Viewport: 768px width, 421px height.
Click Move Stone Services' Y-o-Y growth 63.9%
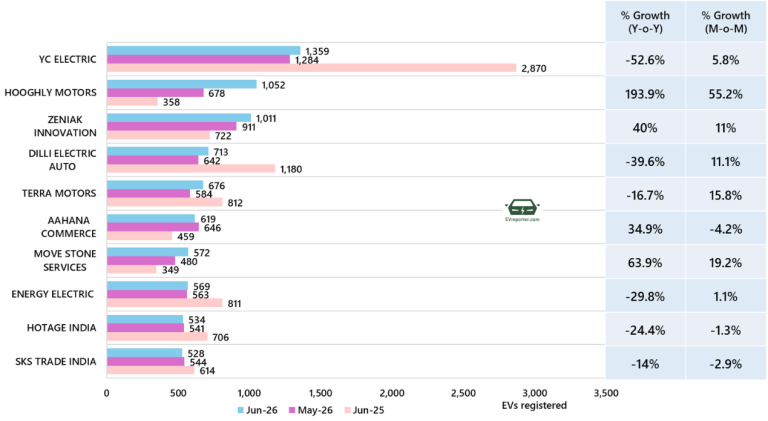645,263
